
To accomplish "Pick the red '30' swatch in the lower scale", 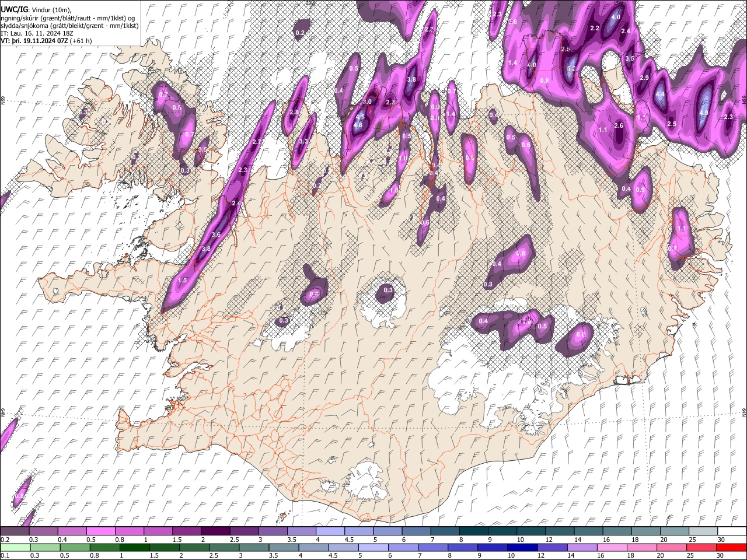I will [x=731, y=548].
